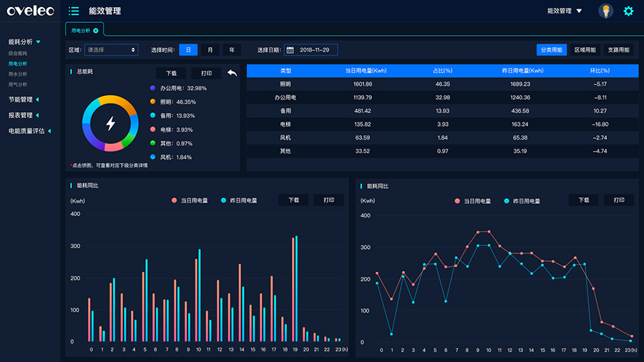This screenshot has height=362, width=644.
Task: Open the 区域 请选择 dropdown
Action: [111, 50]
